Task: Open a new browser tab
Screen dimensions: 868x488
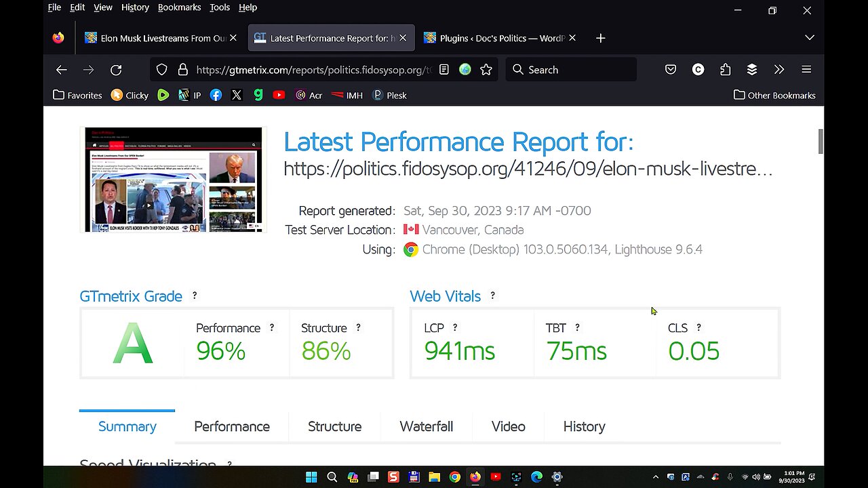Action: pyautogui.click(x=600, y=38)
